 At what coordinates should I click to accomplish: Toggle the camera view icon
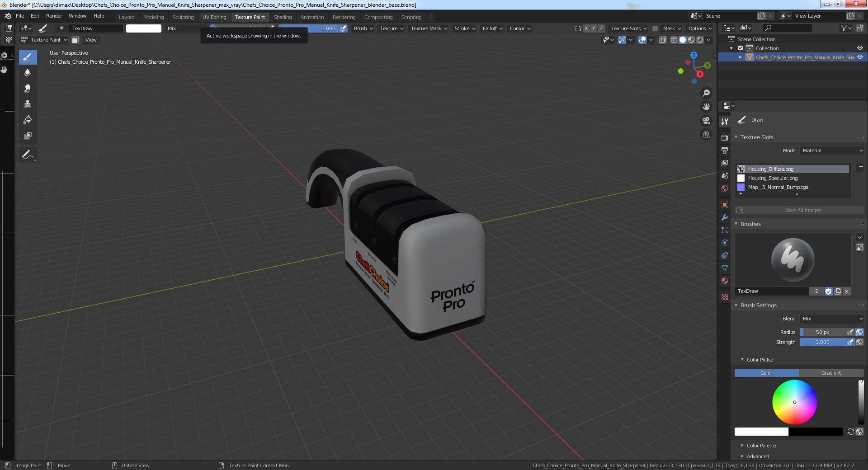click(x=706, y=121)
